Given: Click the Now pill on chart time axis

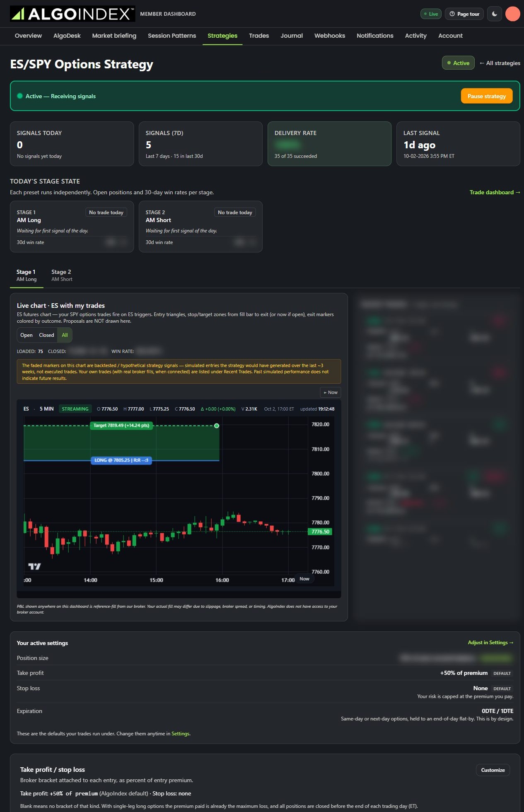Looking at the screenshot, I should point(304,579).
